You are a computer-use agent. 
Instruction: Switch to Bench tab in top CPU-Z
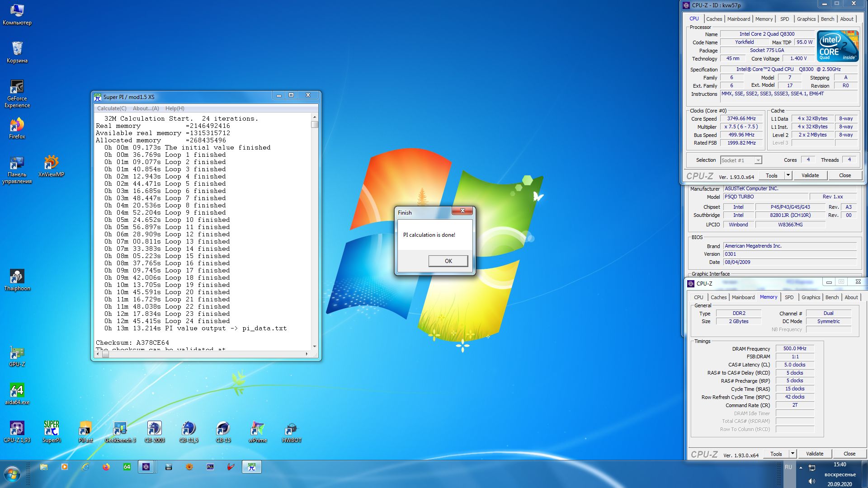pyautogui.click(x=827, y=19)
